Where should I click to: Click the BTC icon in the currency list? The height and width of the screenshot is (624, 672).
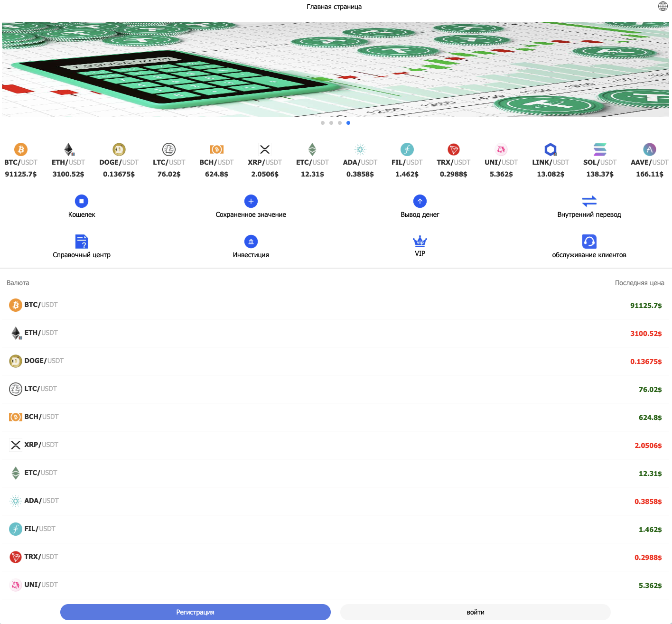tap(16, 305)
